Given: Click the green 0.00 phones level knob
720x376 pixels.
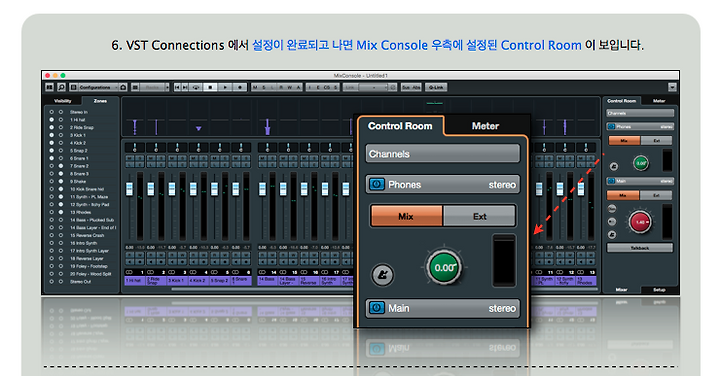Looking at the screenshot, I should (444, 267).
